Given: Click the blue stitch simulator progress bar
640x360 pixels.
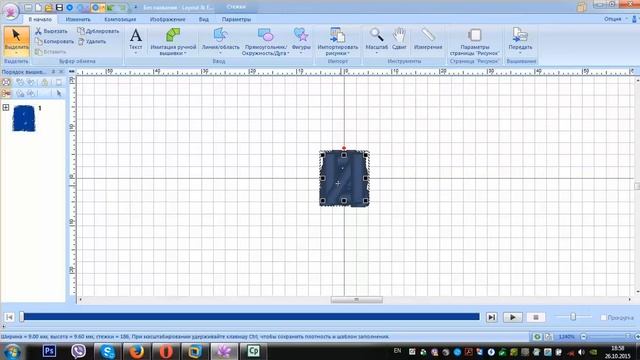Looking at the screenshot, I should (x=251, y=317).
